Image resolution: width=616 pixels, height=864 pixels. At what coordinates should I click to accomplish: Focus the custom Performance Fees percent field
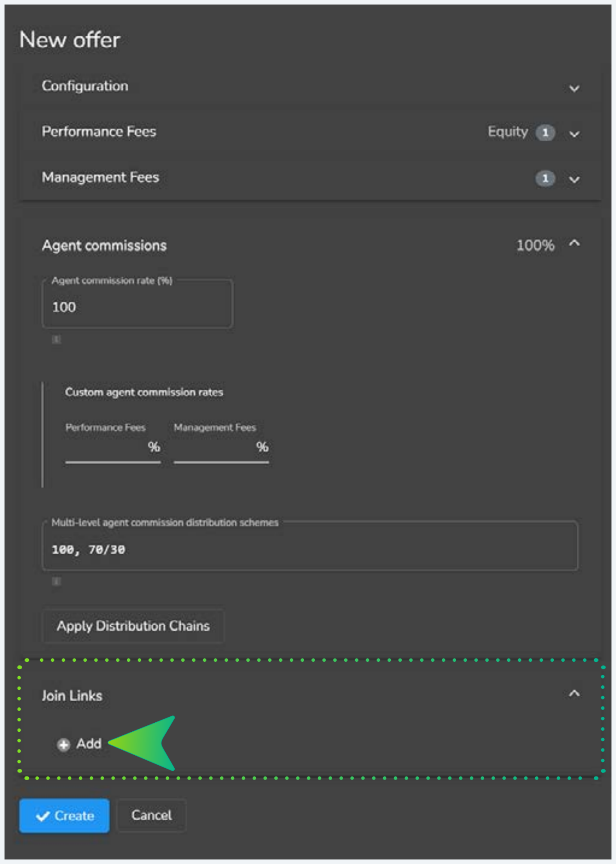[113, 448]
